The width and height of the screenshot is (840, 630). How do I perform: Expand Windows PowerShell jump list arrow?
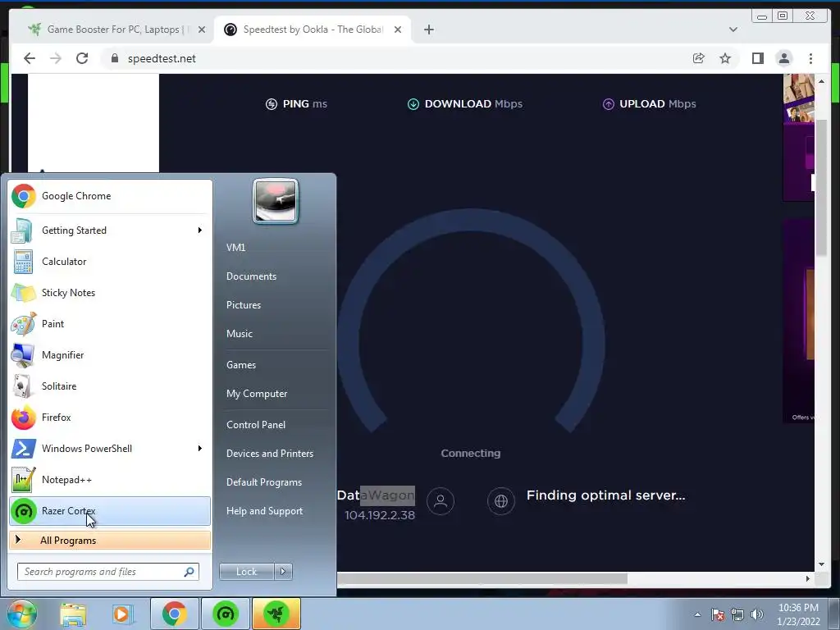click(x=200, y=449)
